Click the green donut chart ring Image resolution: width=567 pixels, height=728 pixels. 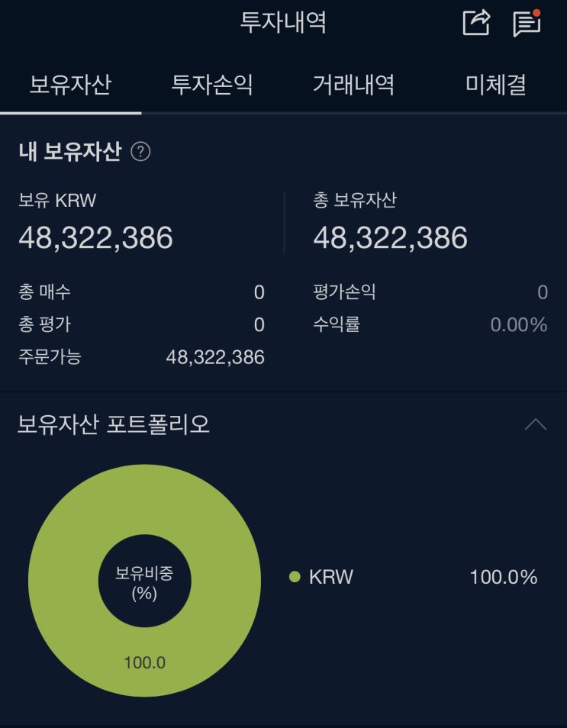click(61, 580)
